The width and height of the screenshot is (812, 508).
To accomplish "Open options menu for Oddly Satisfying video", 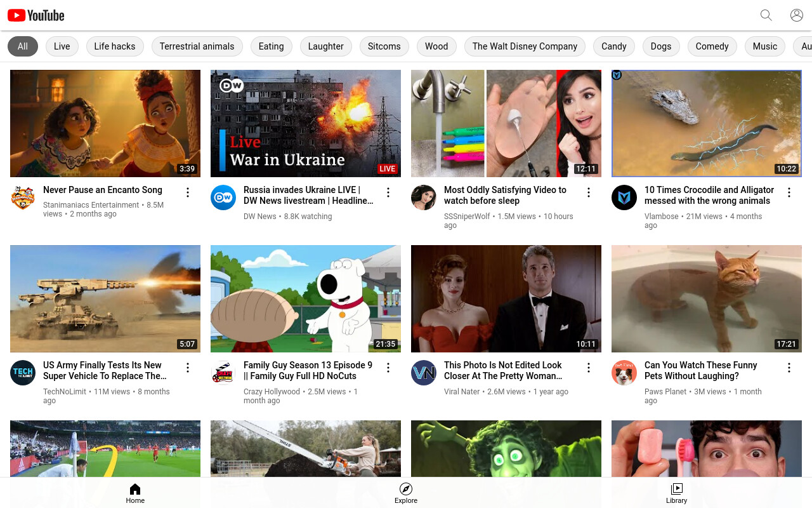I will tap(589, 192).
